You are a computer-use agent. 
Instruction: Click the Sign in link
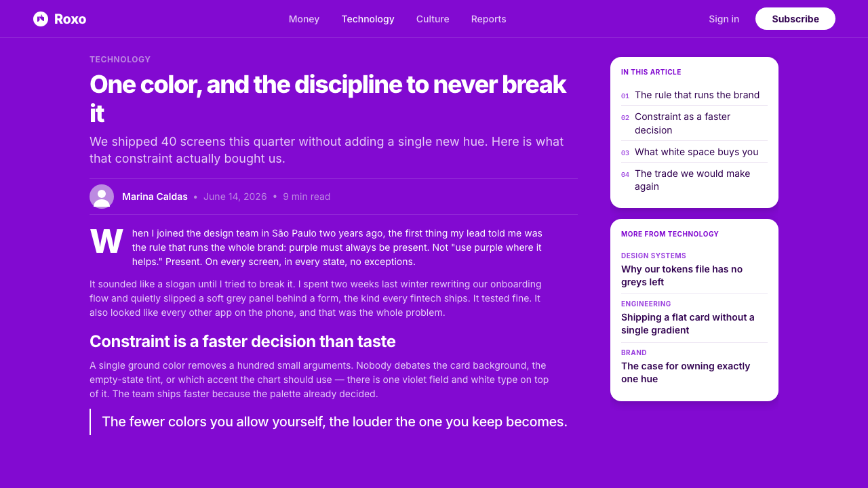[724, 19]
